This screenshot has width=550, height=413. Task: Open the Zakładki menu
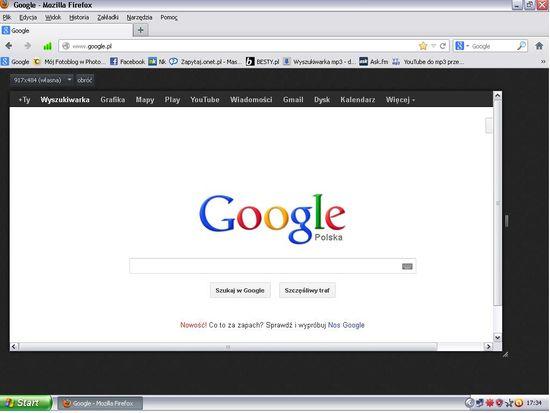tap(108, 17)
